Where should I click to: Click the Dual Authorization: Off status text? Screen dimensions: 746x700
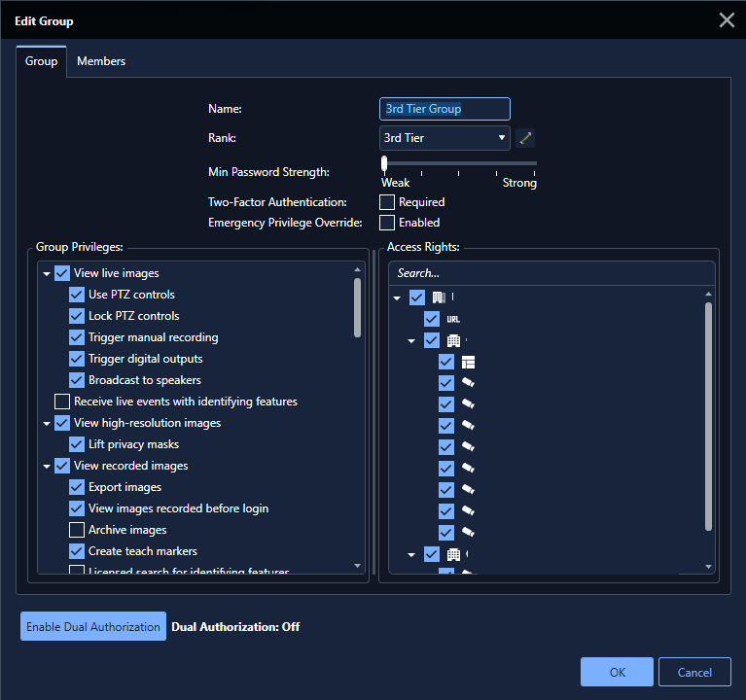[235, 627]
